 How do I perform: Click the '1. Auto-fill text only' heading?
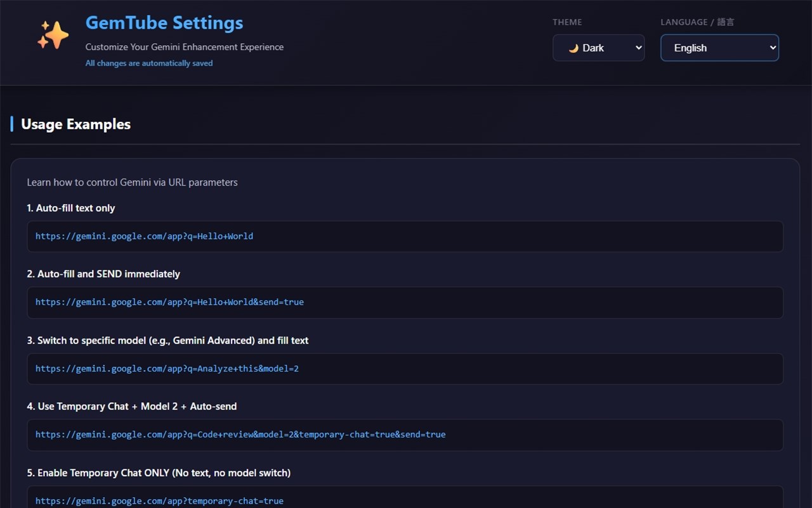point(71,208)
